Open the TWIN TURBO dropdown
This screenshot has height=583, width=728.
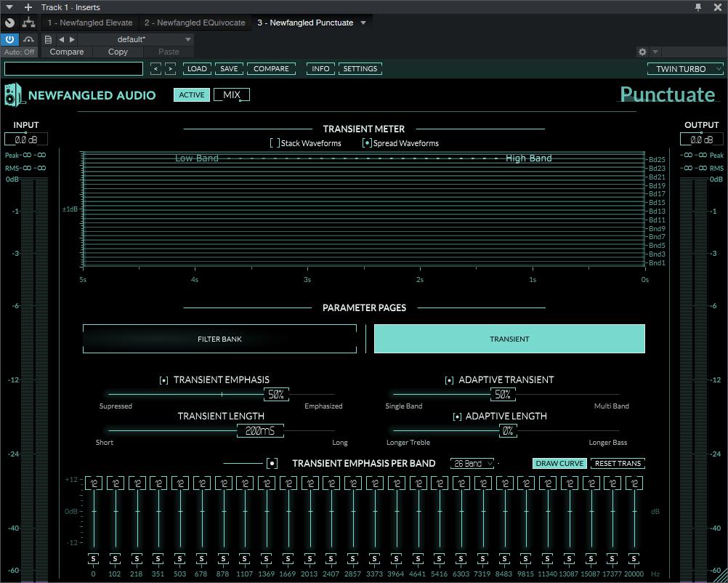685,69
